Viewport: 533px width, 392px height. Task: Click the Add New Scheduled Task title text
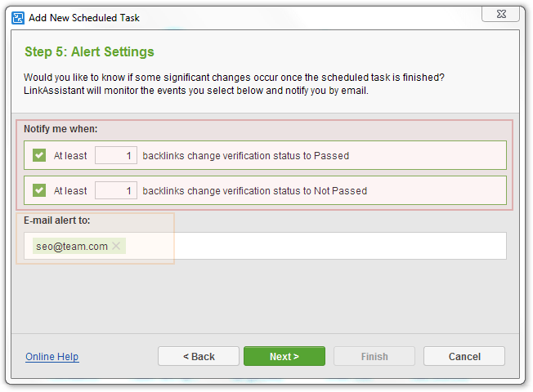[84, 18]
